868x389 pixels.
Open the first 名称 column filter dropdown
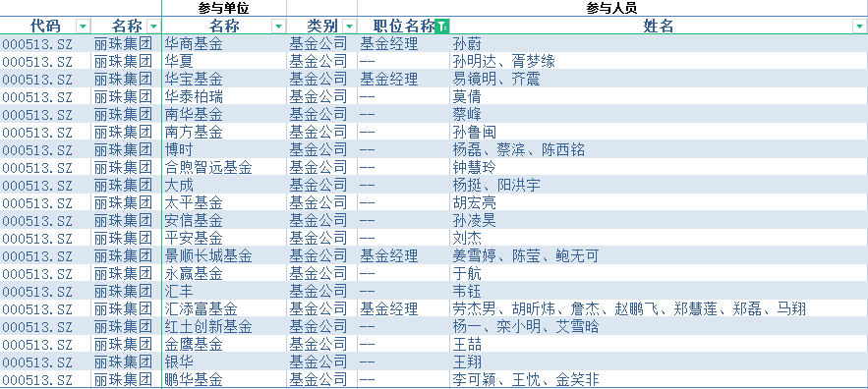153,26
